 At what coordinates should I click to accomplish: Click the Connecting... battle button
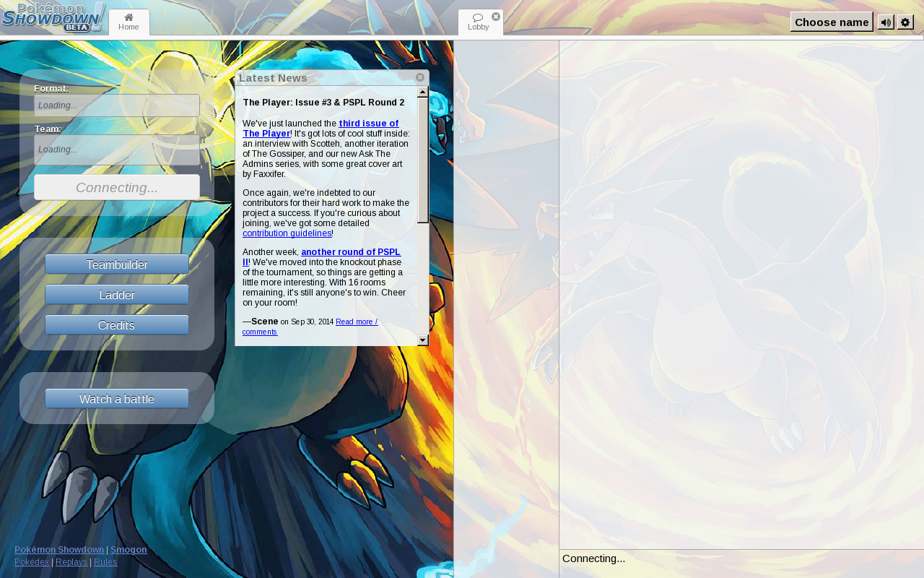click(x=117, y=187)
